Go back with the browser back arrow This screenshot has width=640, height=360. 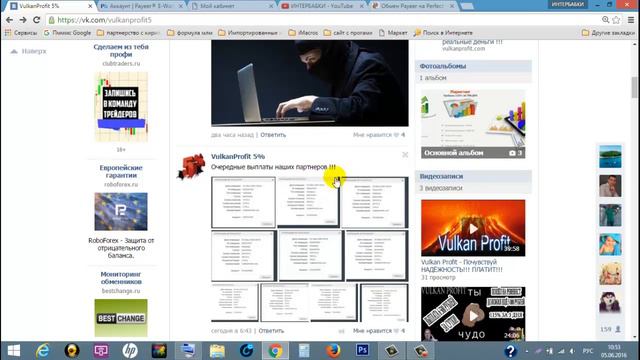pyautogui.click(x=9, y=20)
